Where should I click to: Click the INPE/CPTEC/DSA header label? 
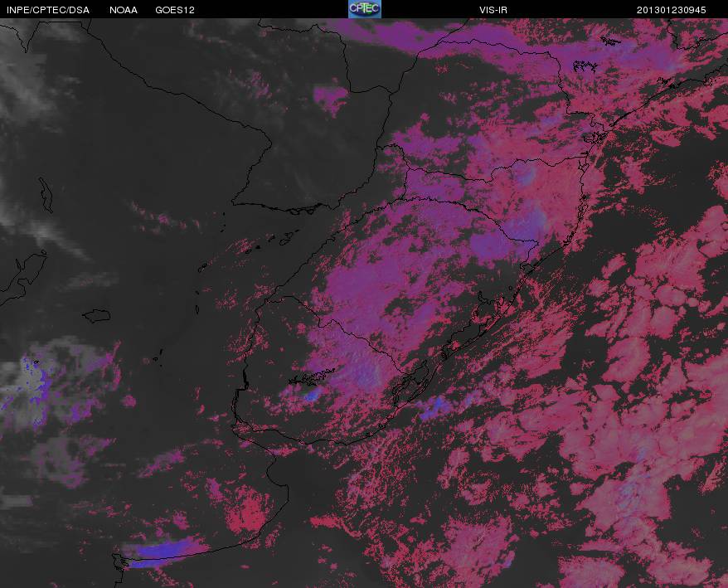[x=48, y=10]
